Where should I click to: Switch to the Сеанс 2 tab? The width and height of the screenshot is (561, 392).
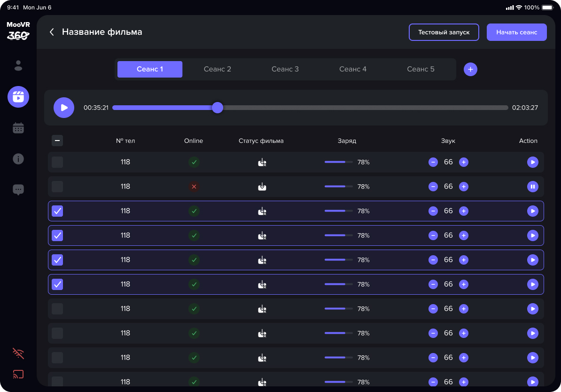[x=218, y=69]
